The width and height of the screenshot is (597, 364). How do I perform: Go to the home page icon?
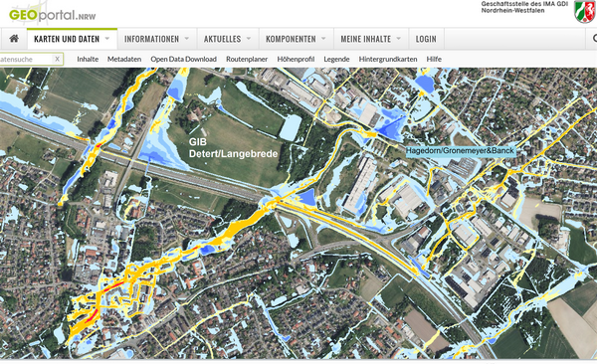(14, 39)
